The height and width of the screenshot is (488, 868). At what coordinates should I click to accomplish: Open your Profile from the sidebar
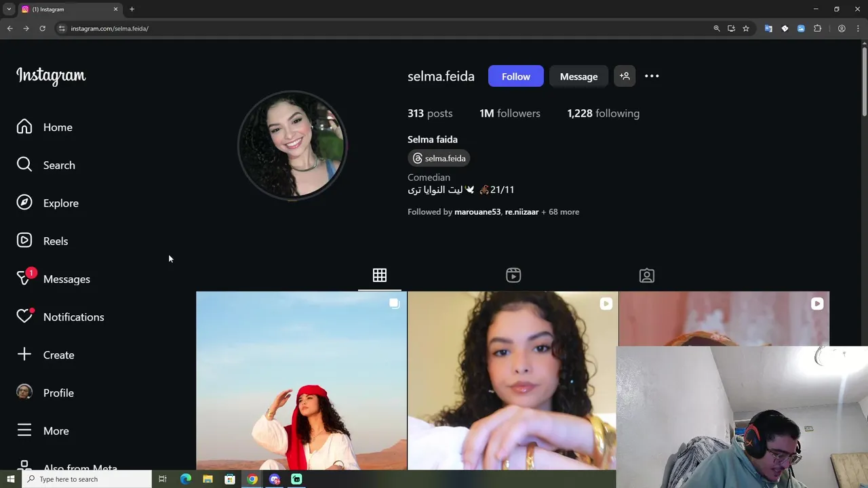pos(45,393)
